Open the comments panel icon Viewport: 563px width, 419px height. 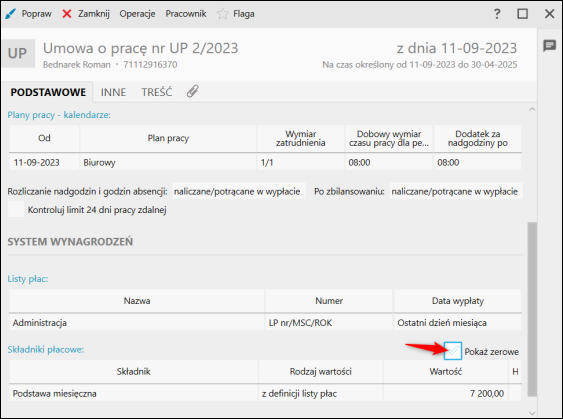pos(550,46)
